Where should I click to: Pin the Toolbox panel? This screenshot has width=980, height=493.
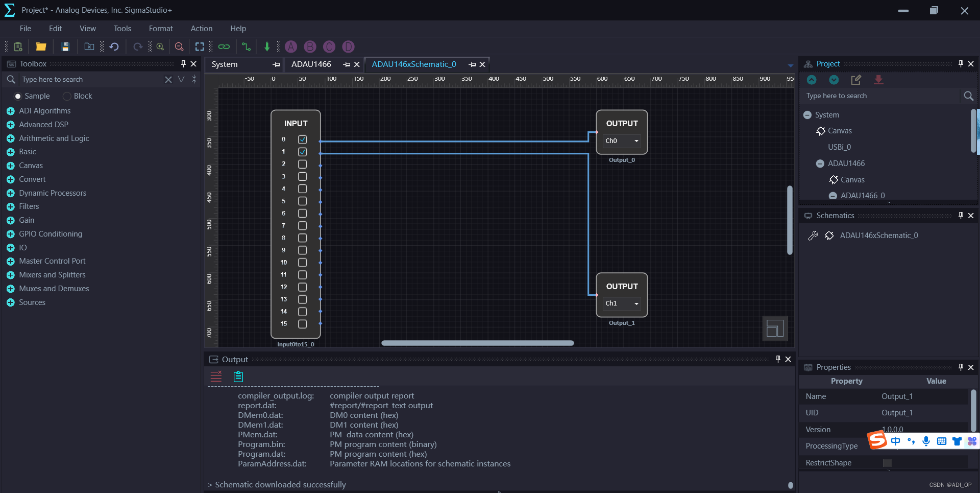(x=183, y=64)
